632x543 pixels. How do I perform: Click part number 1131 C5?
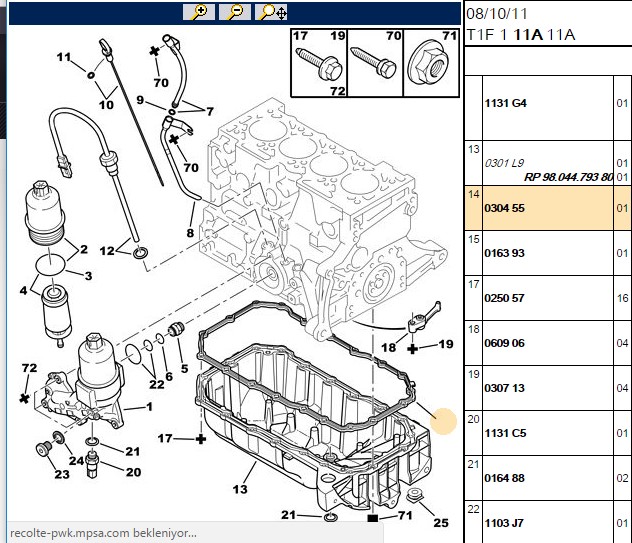tap(505, 433)
